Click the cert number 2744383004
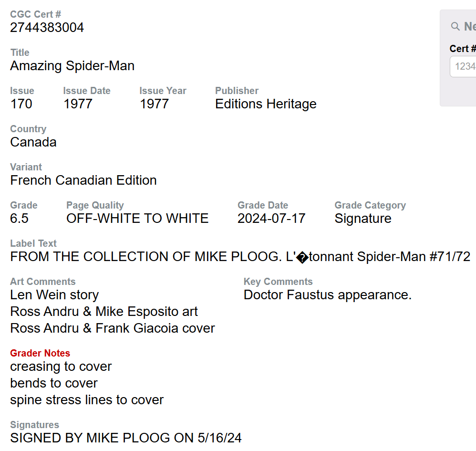 [x=47, y=28]
